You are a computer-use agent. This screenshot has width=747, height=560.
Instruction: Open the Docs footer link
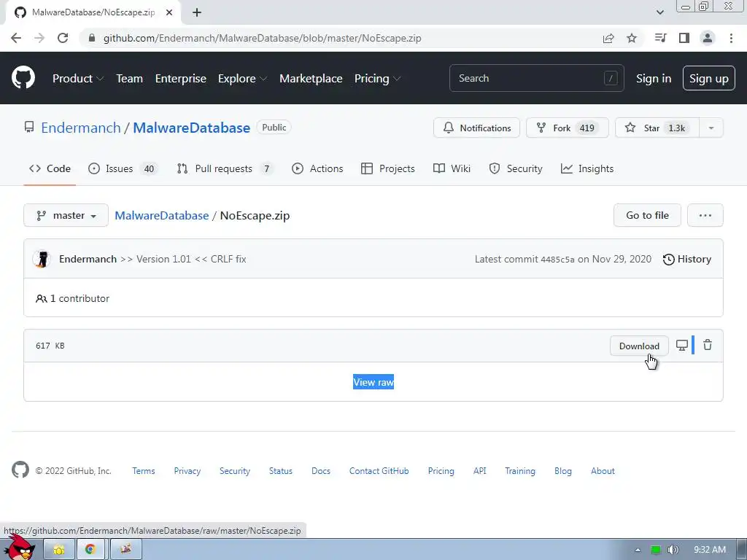coord(321,470)
